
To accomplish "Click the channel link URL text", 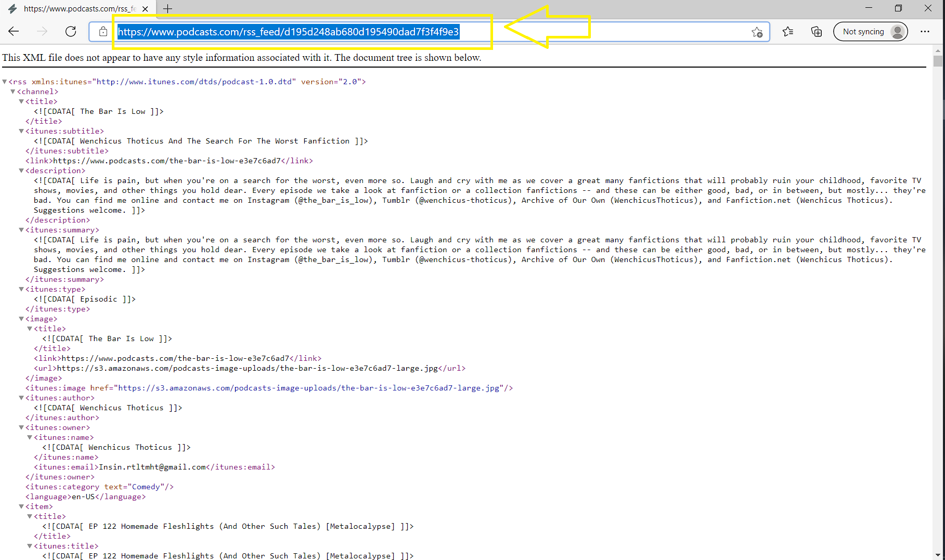I will click(167, 161).
